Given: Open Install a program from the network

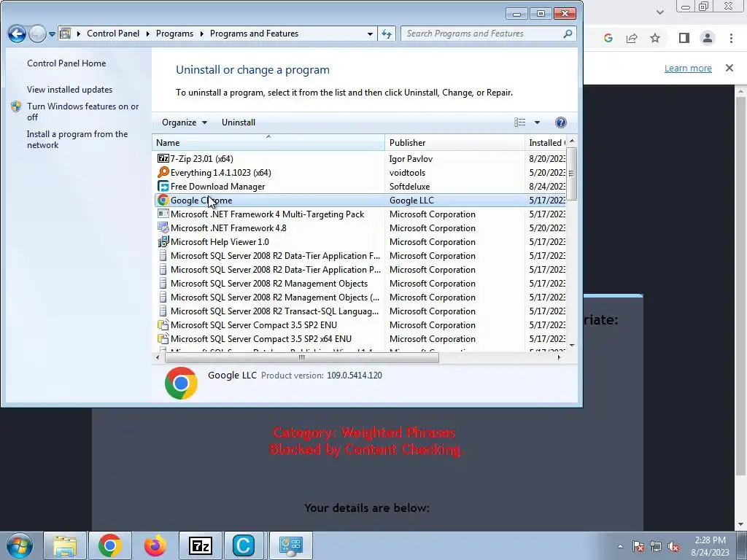Looking at the screenshot, I should tap(77, 139).
